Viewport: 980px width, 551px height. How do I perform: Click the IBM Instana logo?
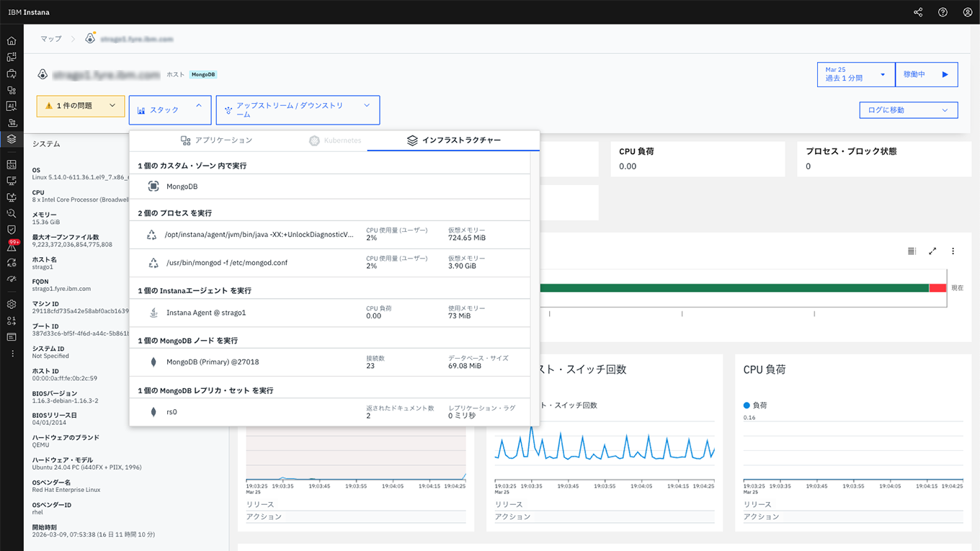coord(29,12)
